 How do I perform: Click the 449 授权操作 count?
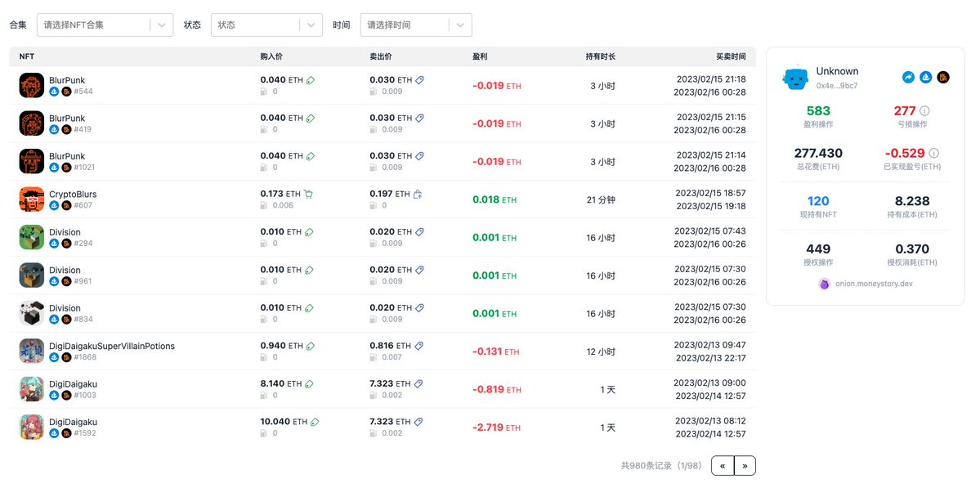click(x=818, y=248)
